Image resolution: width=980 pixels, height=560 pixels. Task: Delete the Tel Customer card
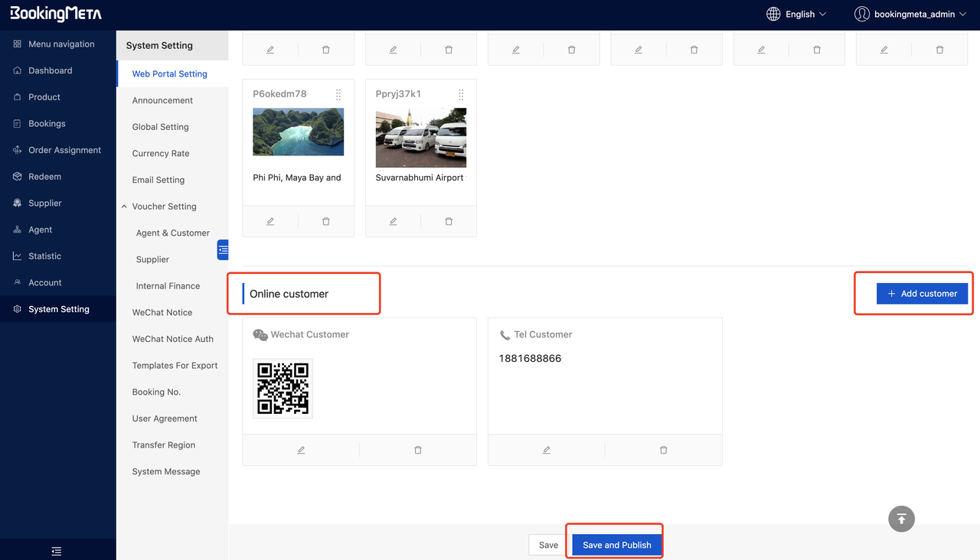663,450
